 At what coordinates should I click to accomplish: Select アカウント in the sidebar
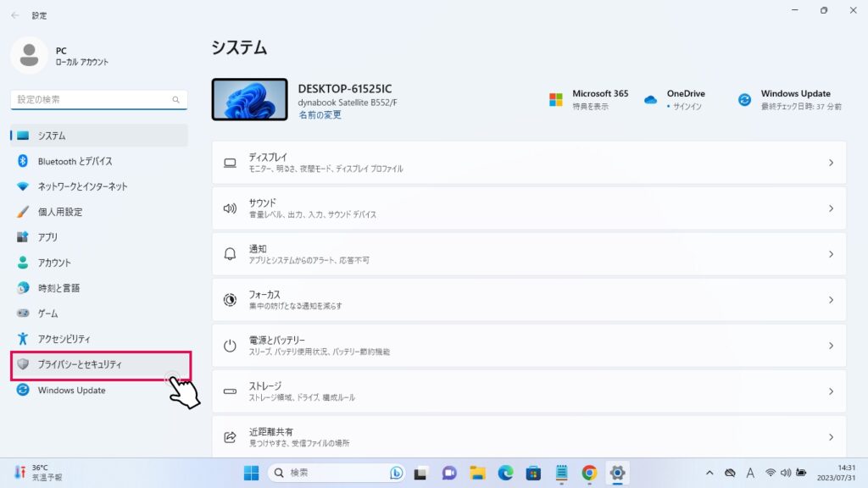(54, 263)
